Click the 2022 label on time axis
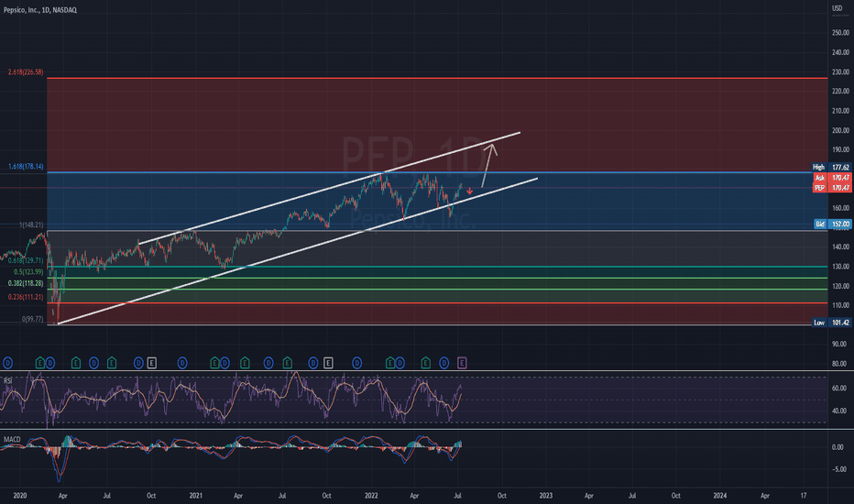Viewport: 854px width, 504px height. coord(371,495)
